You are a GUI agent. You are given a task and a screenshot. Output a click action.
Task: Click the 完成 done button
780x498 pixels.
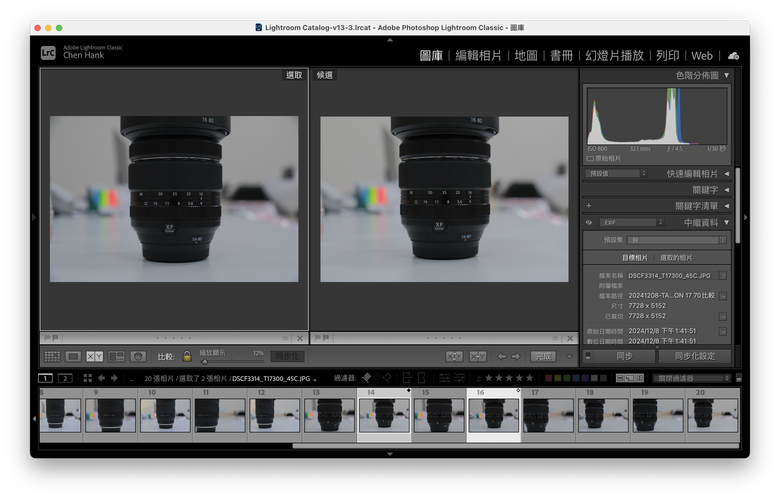tap(543, 356)
